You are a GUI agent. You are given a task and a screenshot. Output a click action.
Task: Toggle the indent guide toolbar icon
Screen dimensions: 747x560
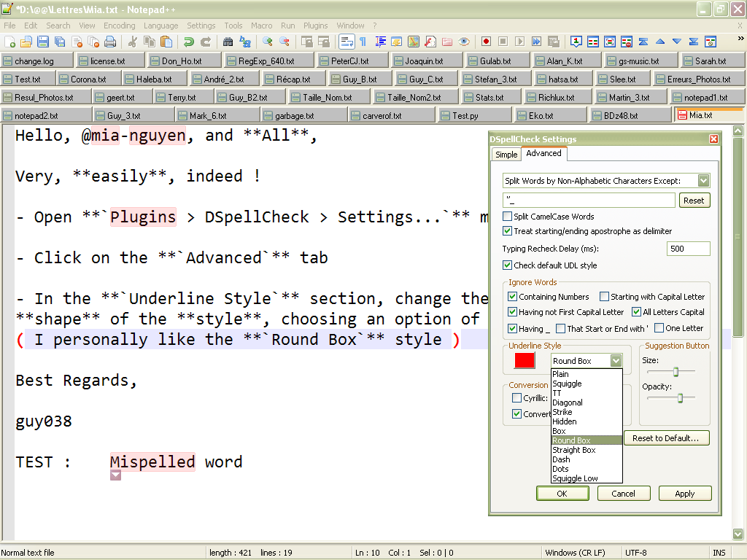(x=380, y=42)
